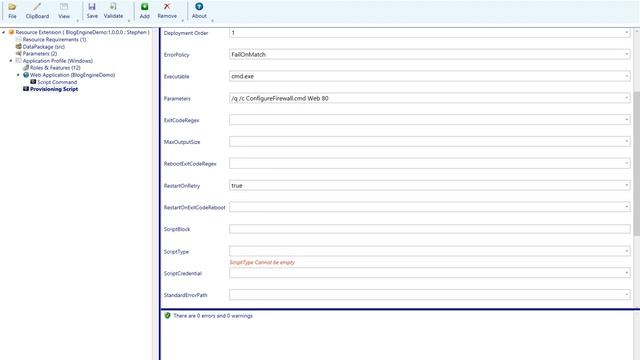
Task: Open the ScriptCredential dropdown arrow
Action: pos(627,273)
